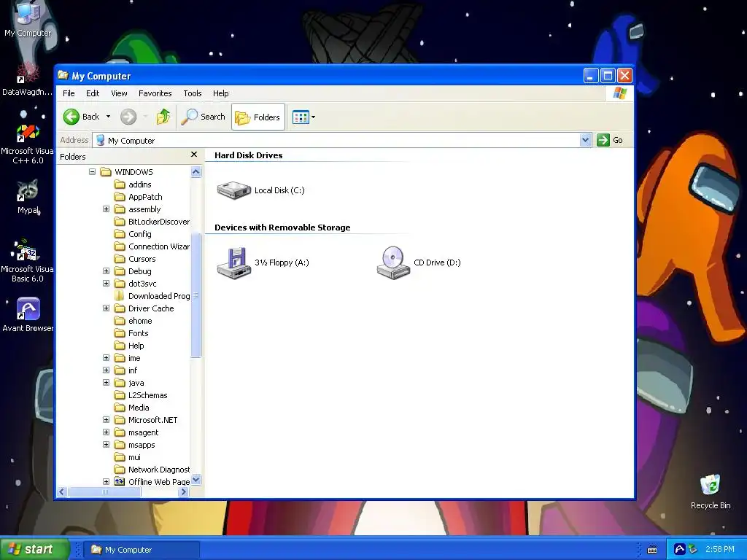Viewport: 747px width, 560px height.
Task: Open the Edit menu
Action: tap(93, 93)
